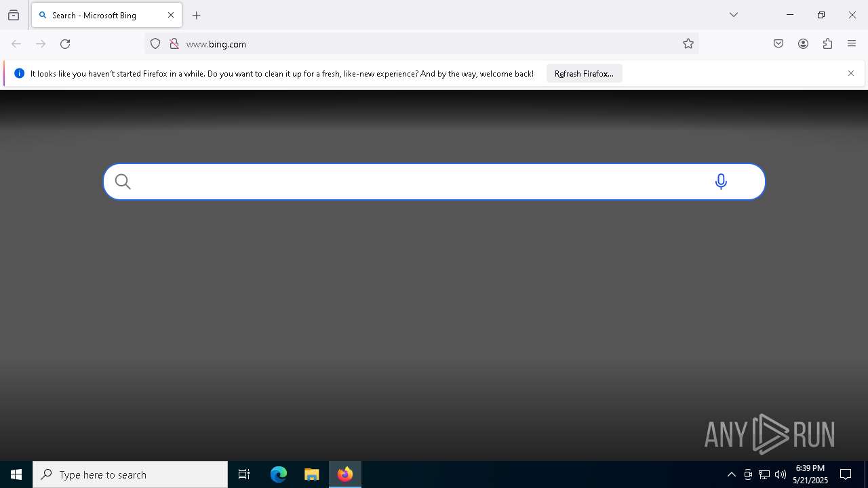
Task: Open network settings tray icon
Action: point(764,474)
